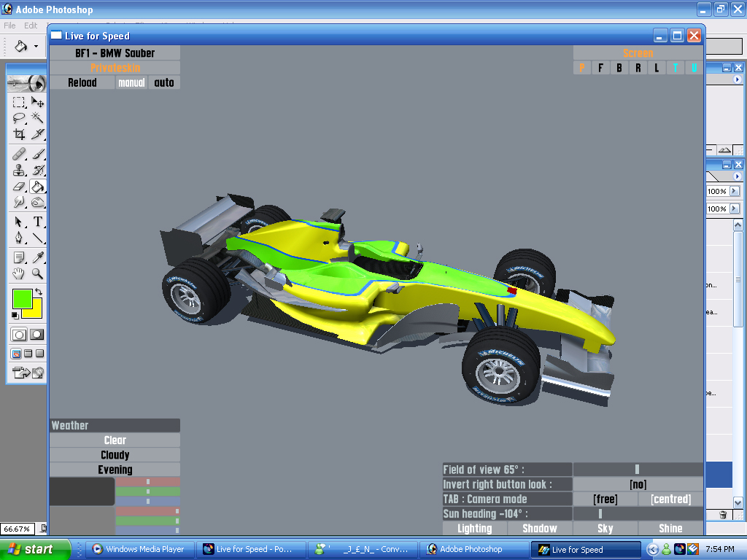Set camera mode to free
This screenshot has height=560, width=747.
(605, 499)
